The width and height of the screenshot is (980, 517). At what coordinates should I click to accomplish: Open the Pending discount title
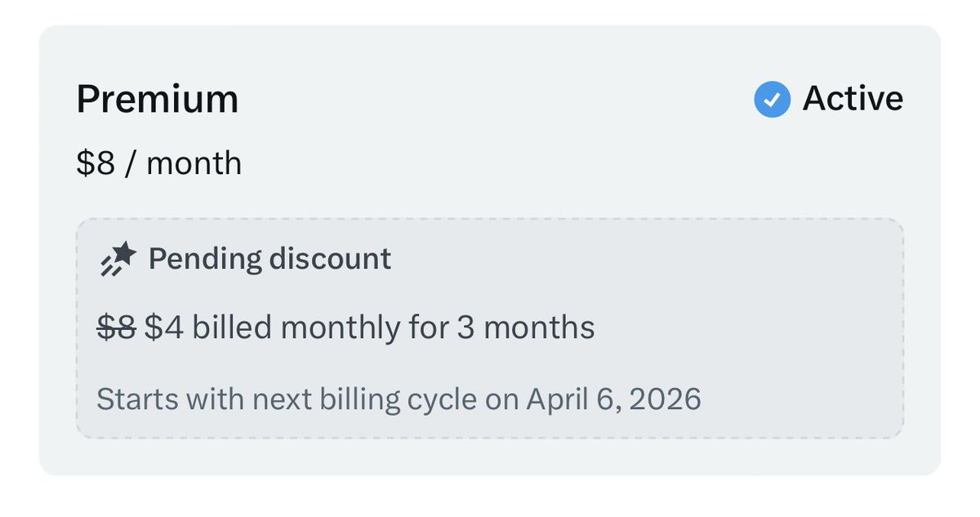click(269, 260)
